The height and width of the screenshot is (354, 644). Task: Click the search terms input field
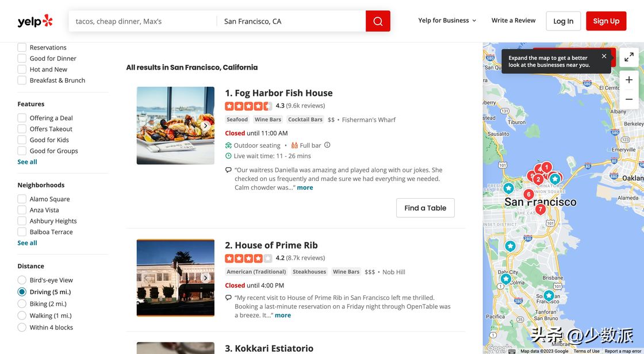tap(143, 21)
